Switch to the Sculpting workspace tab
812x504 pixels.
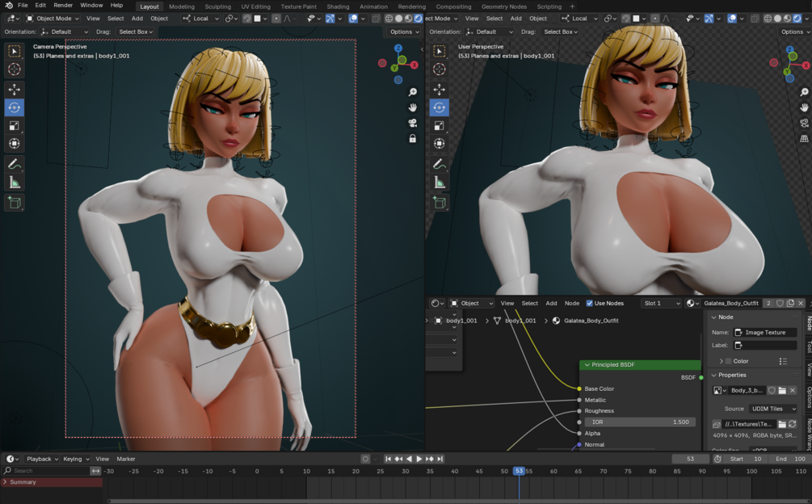(x=218, y=6)
